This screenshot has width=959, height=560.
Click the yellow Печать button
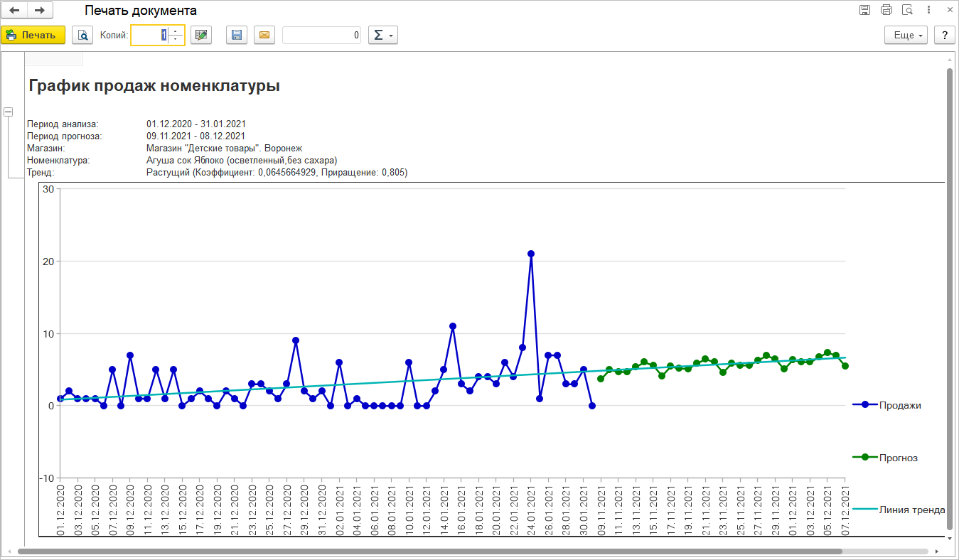(33, 35)
